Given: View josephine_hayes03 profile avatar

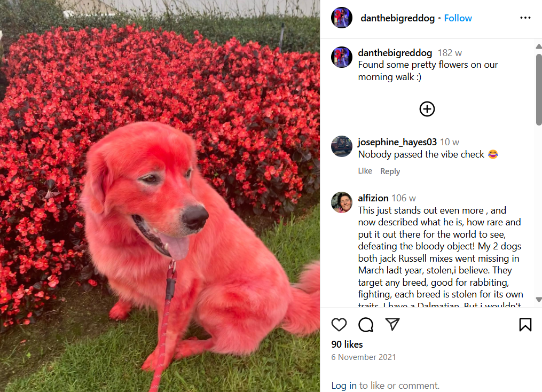Looking at the screenshot, I should pos(342,146).
